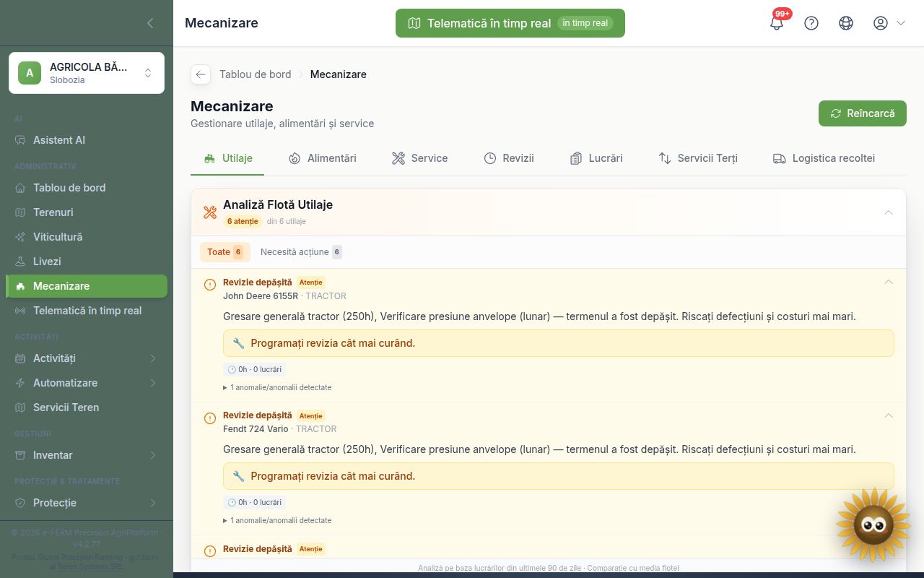Screen dimensions: 924x578
Task: Open Viticultură in the sidebar
Action: click(87, 237)
